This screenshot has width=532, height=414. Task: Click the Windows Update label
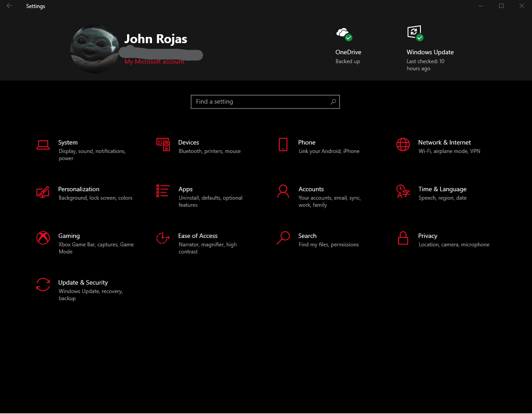[430, 52]
